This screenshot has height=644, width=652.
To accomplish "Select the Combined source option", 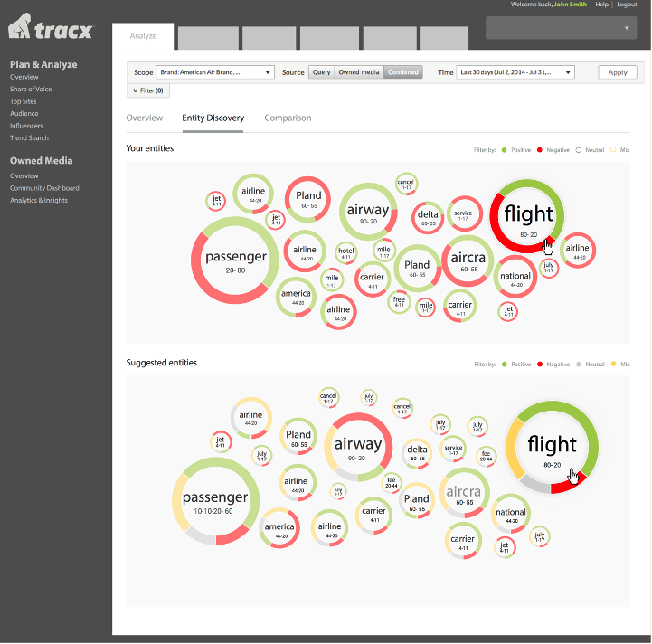I will pos(403,72).
